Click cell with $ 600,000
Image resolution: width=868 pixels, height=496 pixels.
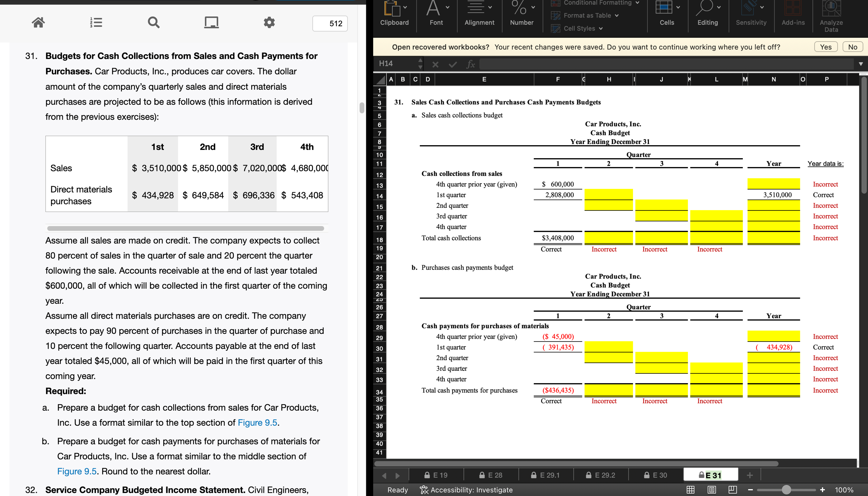coord(558,184)
